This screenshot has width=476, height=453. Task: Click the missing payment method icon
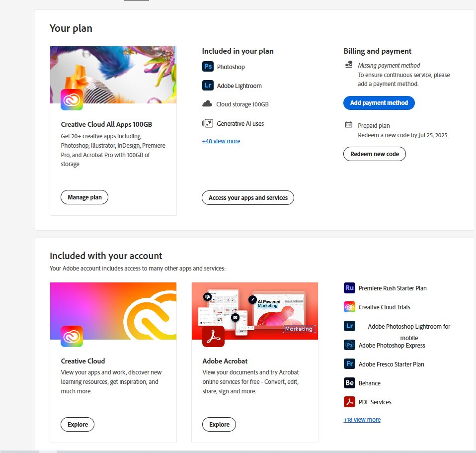coord(349,65)
